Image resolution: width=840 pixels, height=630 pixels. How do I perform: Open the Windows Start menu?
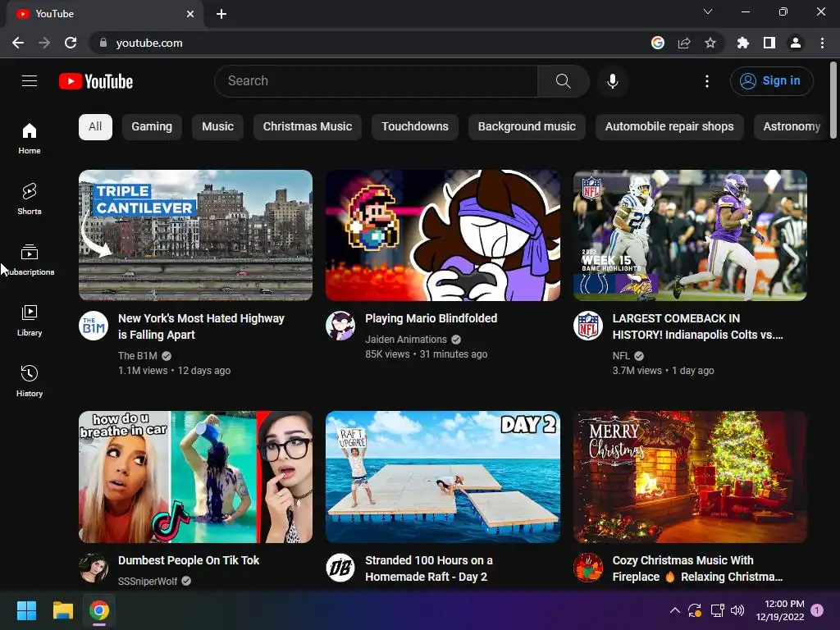[26, 610]
